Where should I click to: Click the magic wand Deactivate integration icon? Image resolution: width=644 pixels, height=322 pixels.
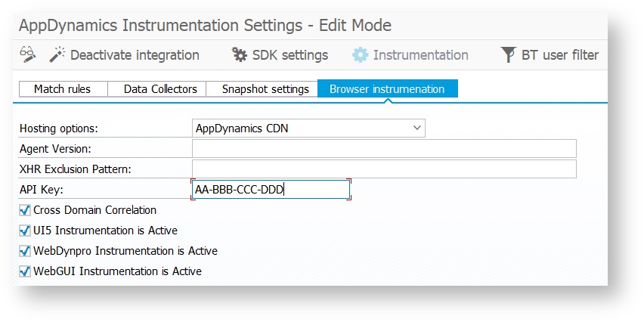pyautogui.click(x=57, y=54)
